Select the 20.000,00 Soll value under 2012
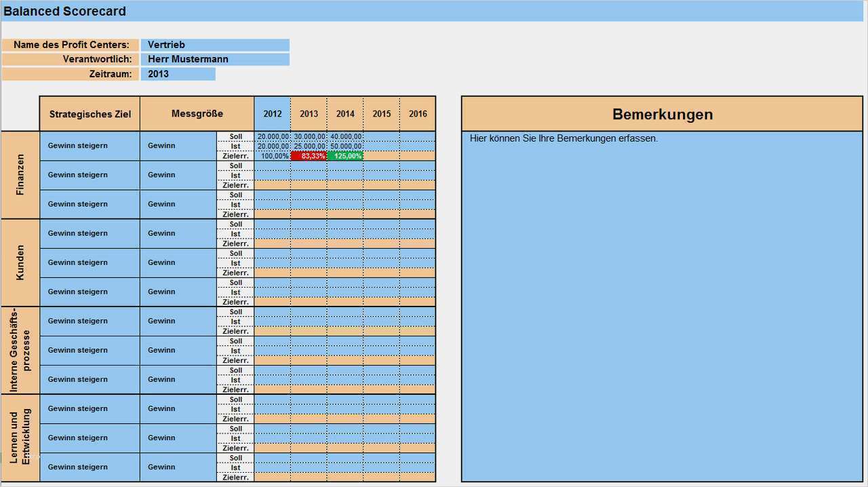This screenshot has height=487, width=868. (272, 136)
